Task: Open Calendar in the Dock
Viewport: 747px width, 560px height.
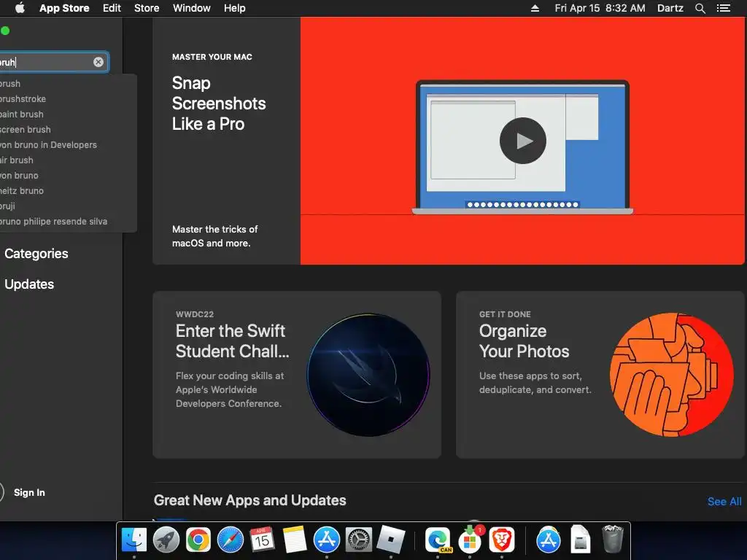Action: point(262,540)
